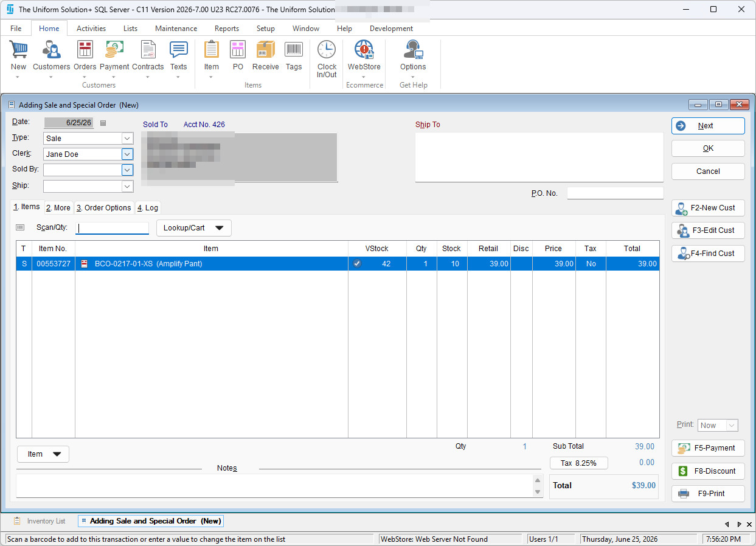Click F3-Edit Cust button
The height and width of the screenshot is (546, 756).
[x=708, y=230]
